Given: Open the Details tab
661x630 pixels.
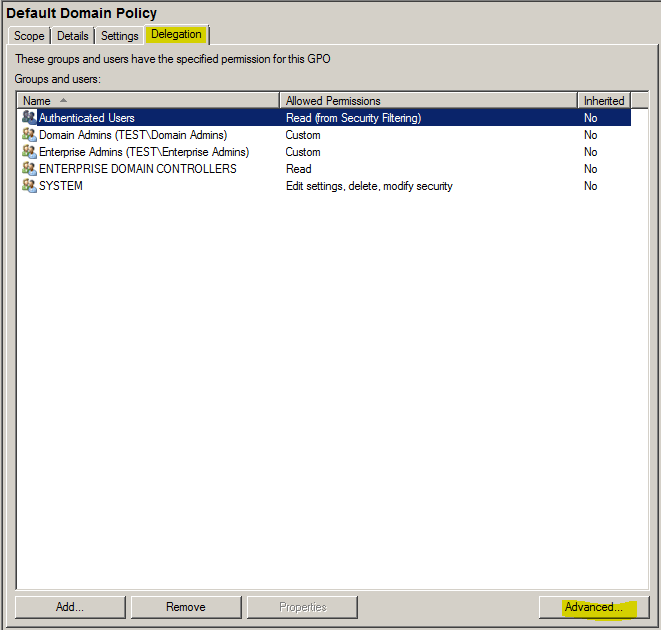Looking at the screenshot, I should pos(73,36).
